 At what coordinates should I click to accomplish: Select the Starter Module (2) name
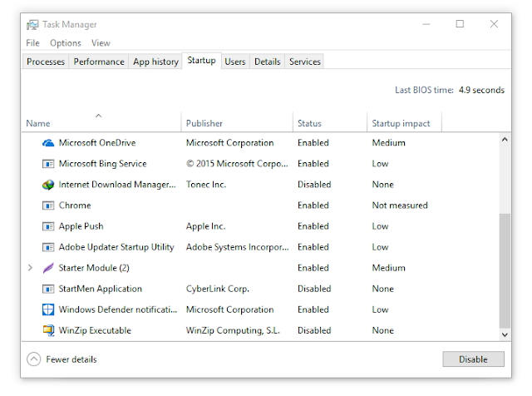pos(94,269)
